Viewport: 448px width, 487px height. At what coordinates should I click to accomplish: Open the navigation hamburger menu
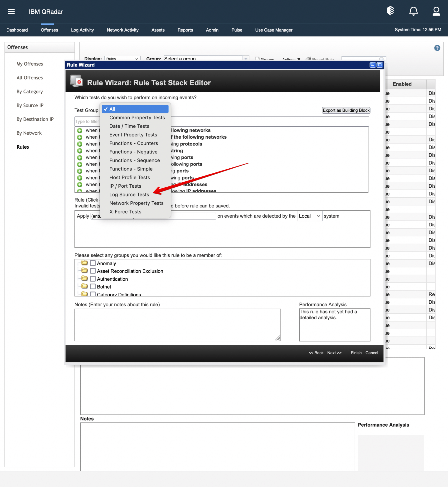coord(11,11)
